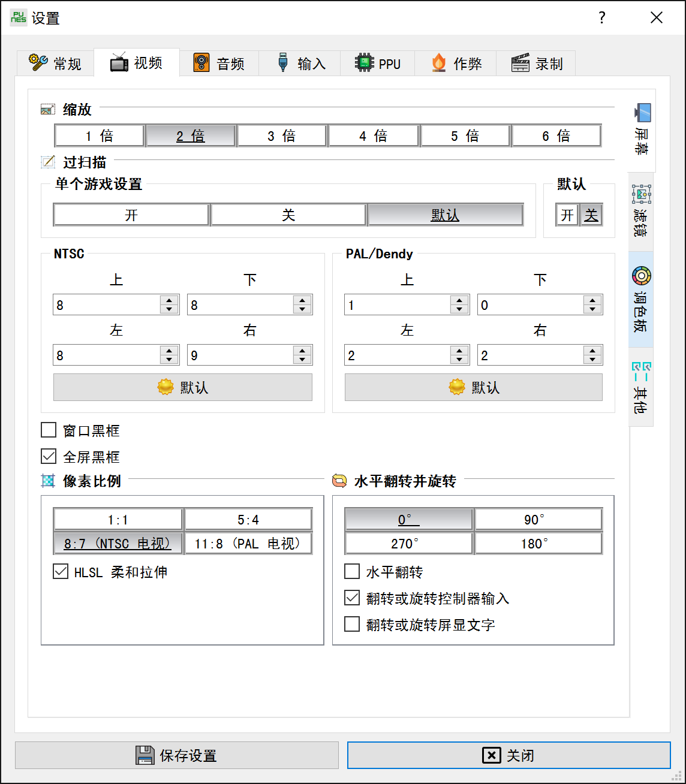Choose 5 倍 scaling
The width and height of the screenshot is (686, 784).
tap(465, 135)
